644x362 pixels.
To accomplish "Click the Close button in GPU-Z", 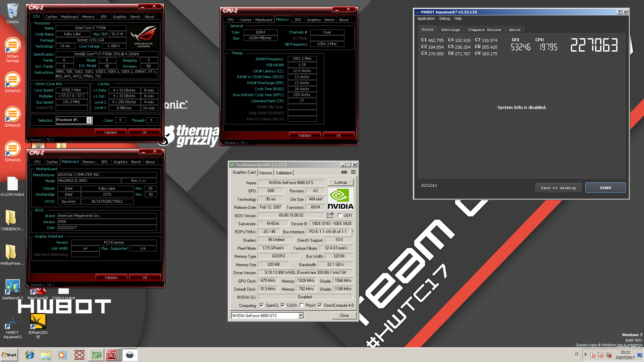I will click(344, 315).
